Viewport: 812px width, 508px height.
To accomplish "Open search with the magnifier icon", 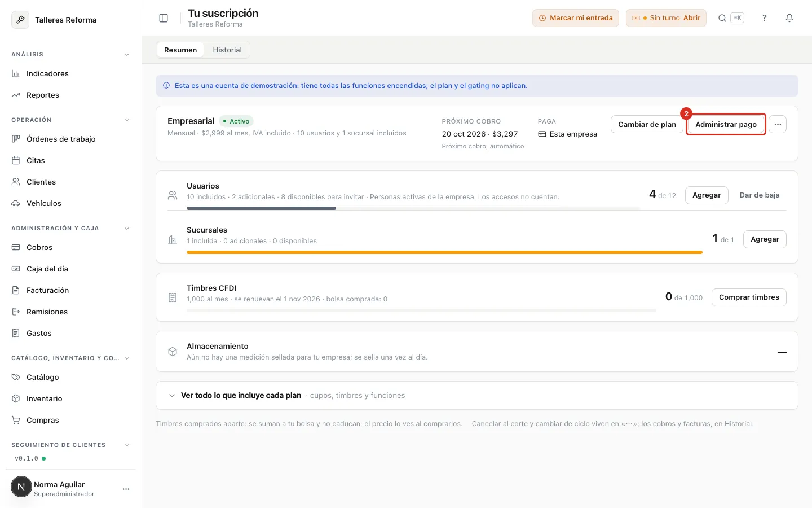I will pyautogui.click(x=722, y=18).
